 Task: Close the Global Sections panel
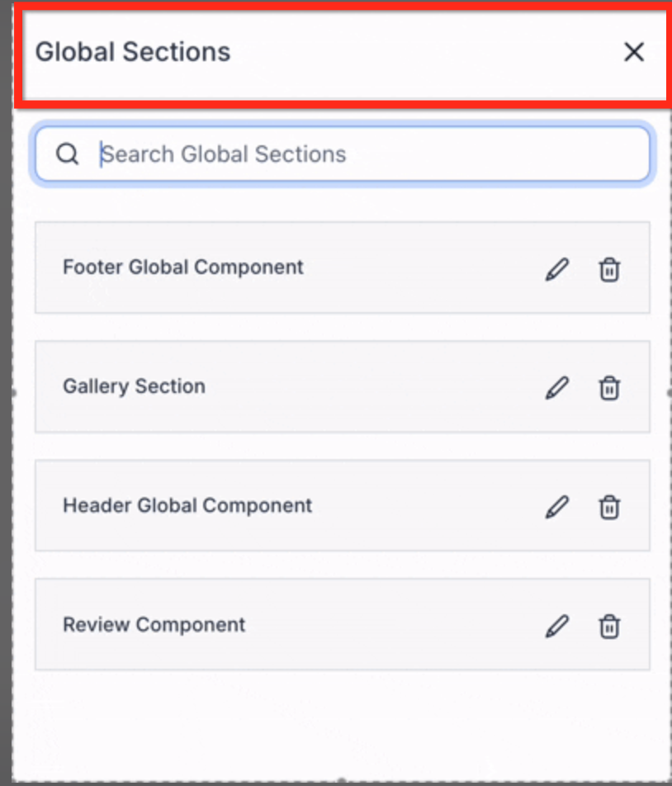pos(633,52)
